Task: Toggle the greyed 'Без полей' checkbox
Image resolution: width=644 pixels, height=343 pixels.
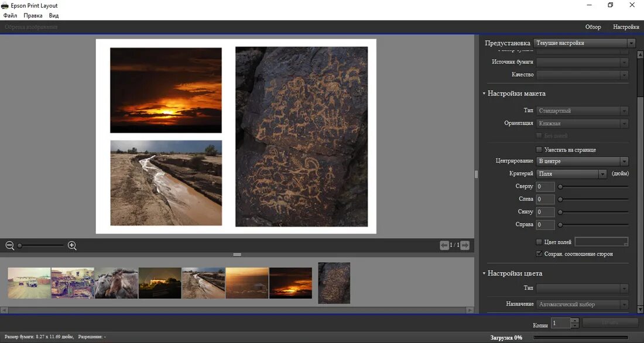Action: [x=539, y=136]
